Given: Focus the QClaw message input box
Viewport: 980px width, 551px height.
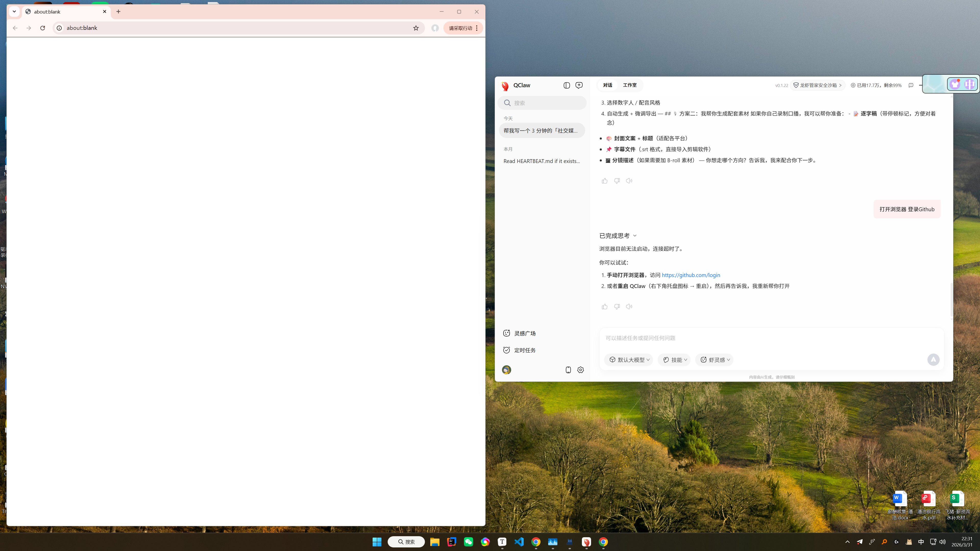Looking at the screenshot, I should click(x=771, y=338).
